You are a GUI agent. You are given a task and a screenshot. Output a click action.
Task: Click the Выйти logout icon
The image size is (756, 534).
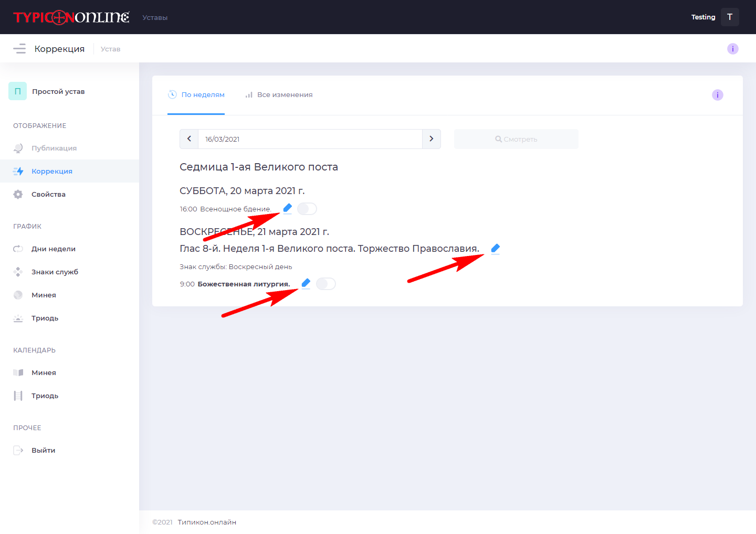(18, 450)
